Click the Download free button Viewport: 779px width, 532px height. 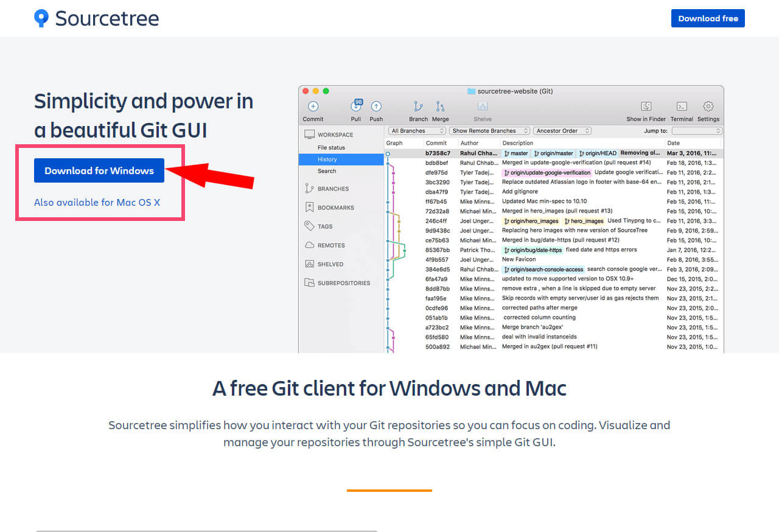pyautogui.click(x=708, y=18)
